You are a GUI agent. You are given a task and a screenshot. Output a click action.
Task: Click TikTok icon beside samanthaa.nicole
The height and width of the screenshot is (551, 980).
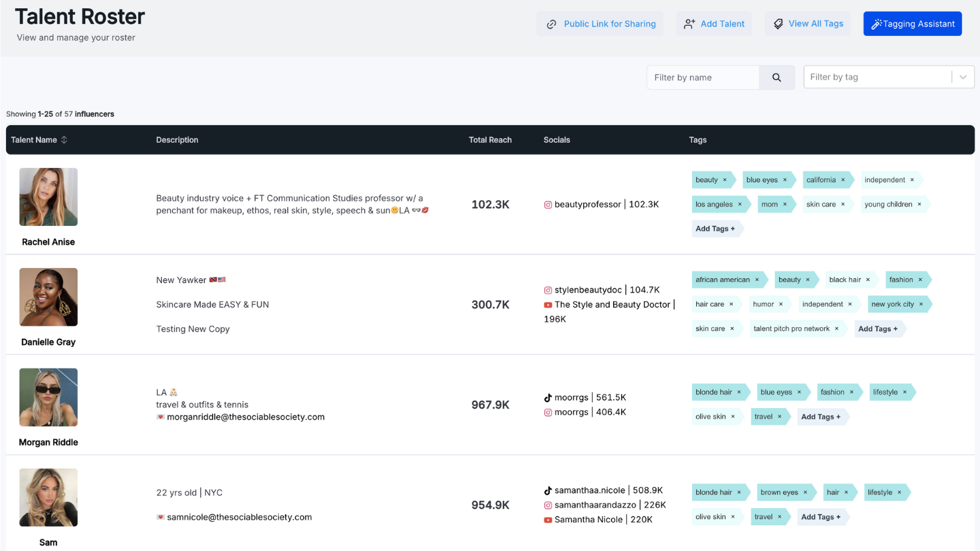[548, 490]
